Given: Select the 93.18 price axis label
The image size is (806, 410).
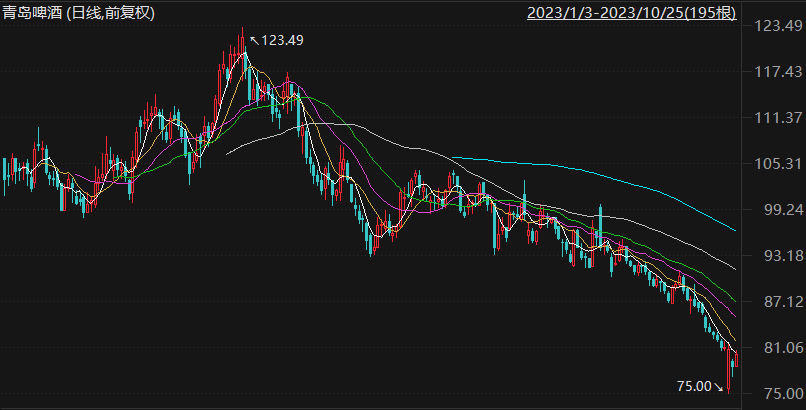Looking at the screenshot, I should point(783,255).
